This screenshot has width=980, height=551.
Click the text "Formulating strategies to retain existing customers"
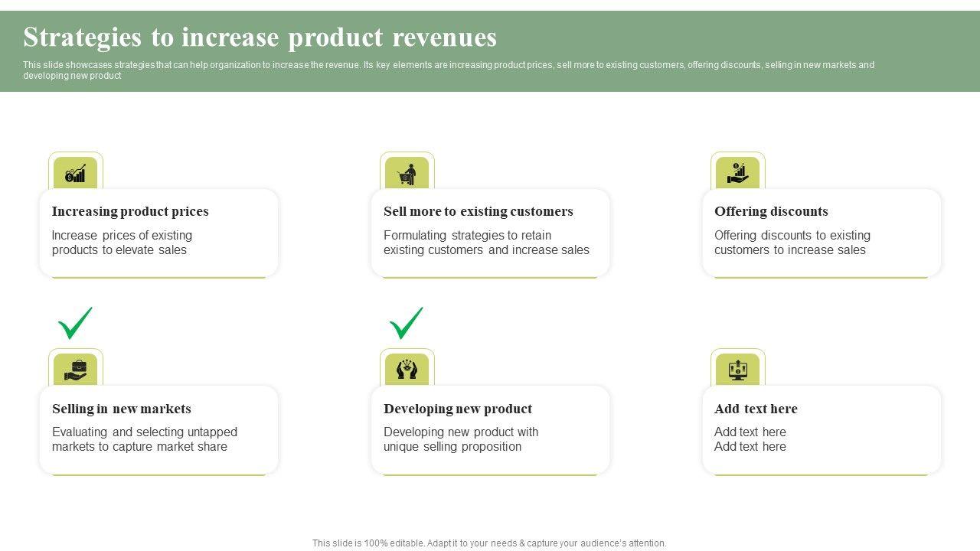(486, 243)
